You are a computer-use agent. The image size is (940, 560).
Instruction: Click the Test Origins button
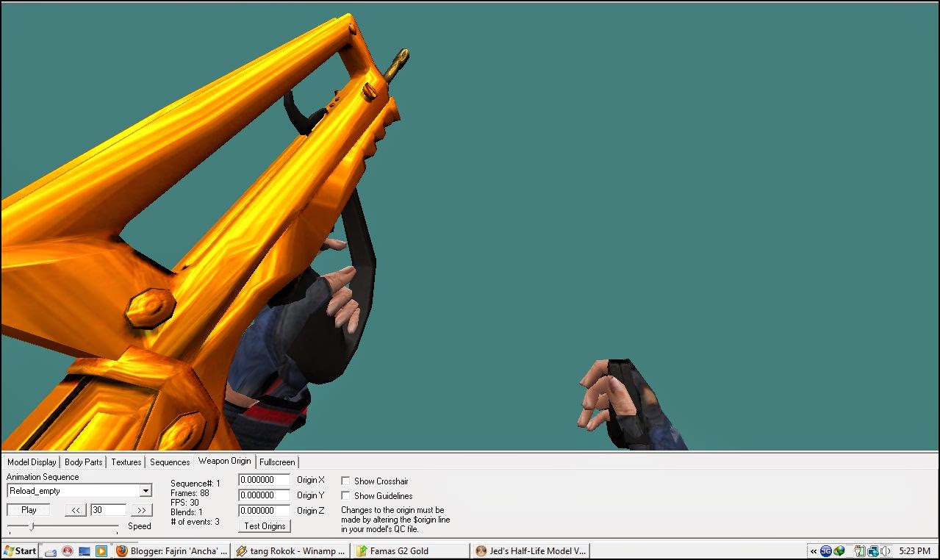coord(265,526)
